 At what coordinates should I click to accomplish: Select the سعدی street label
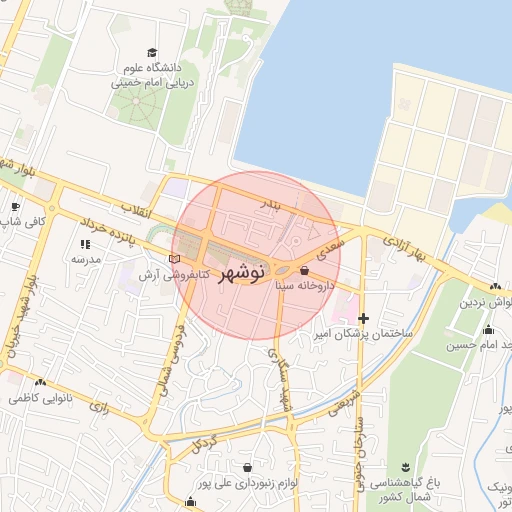330,250
